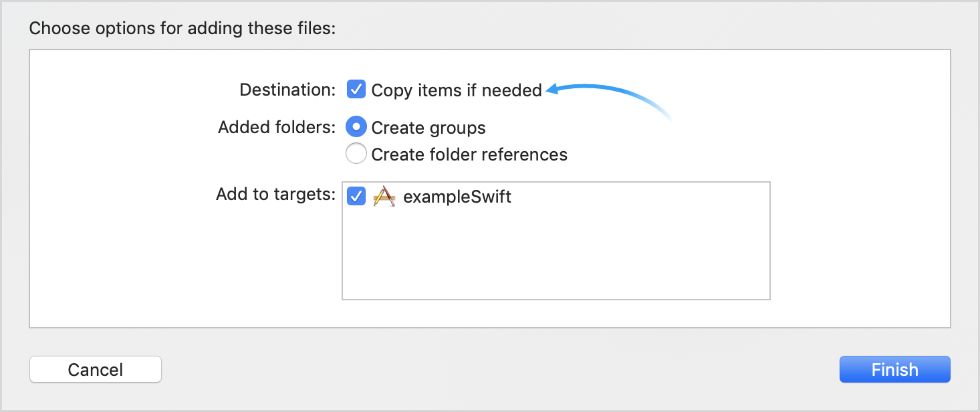The height and width of the screenshot is (412, 980).
Task: Click the "Copy items if needed" label text
Action: pos(457,90)
